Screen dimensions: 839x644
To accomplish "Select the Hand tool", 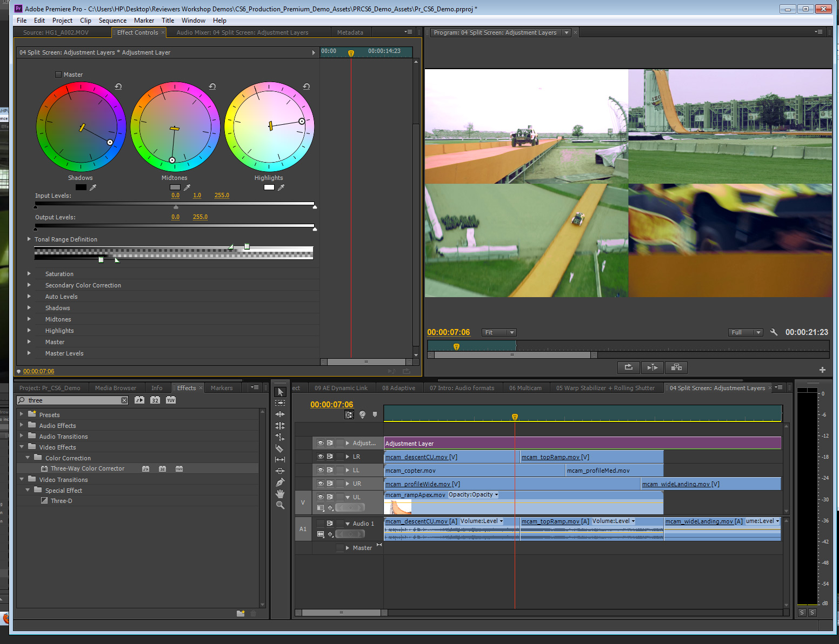I will (x=280, y=494).
